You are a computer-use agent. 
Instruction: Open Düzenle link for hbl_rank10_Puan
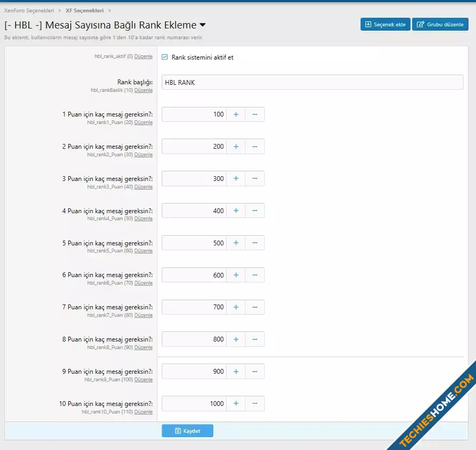(143, 411)
